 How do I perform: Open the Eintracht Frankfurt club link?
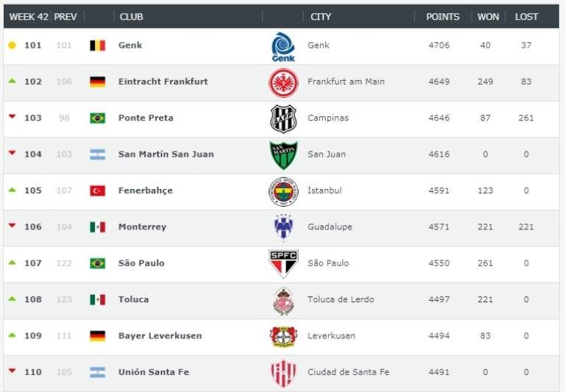point(163,82)
